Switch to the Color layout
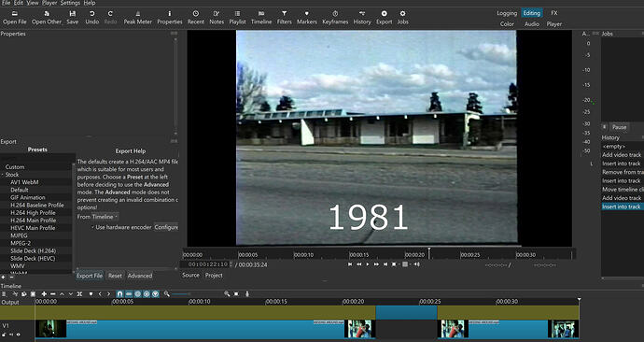 click(x=507, y=24)
